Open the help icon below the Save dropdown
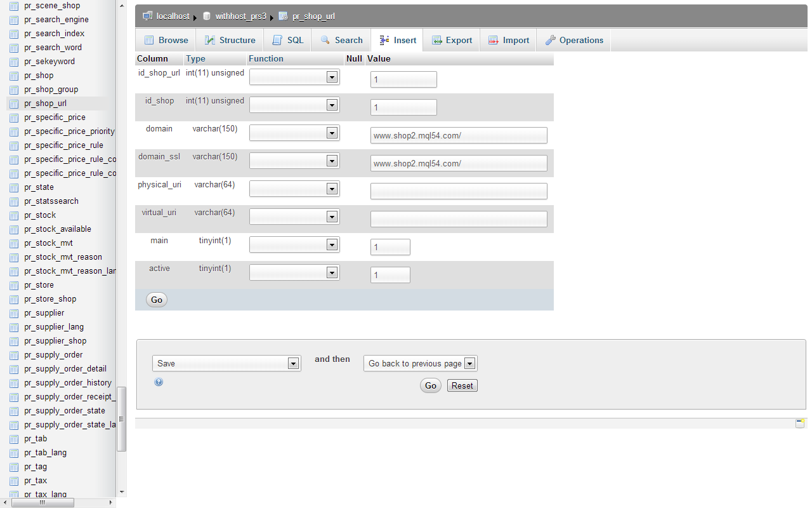Viewport: 812px width, 508px height. coord(159,382)
